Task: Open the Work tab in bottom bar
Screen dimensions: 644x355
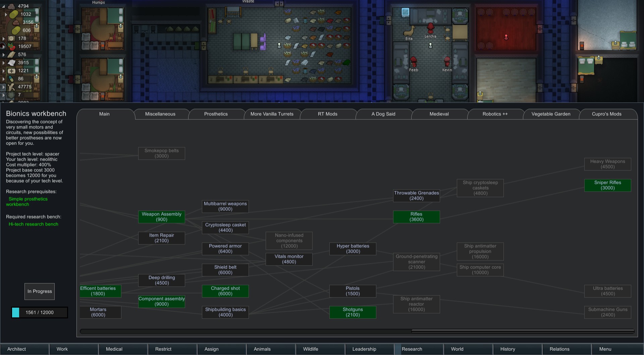Action: coord(74,349)
